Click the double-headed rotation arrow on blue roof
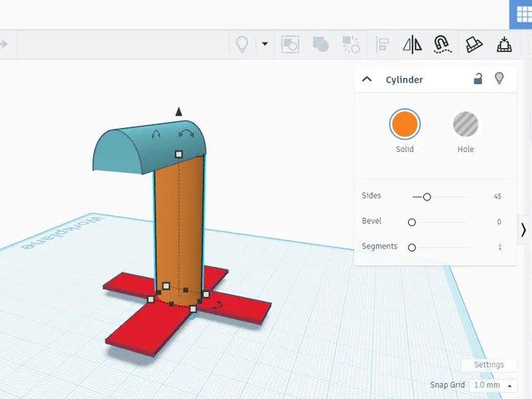This screenshot has width=532, height=399. pos(186,133)
